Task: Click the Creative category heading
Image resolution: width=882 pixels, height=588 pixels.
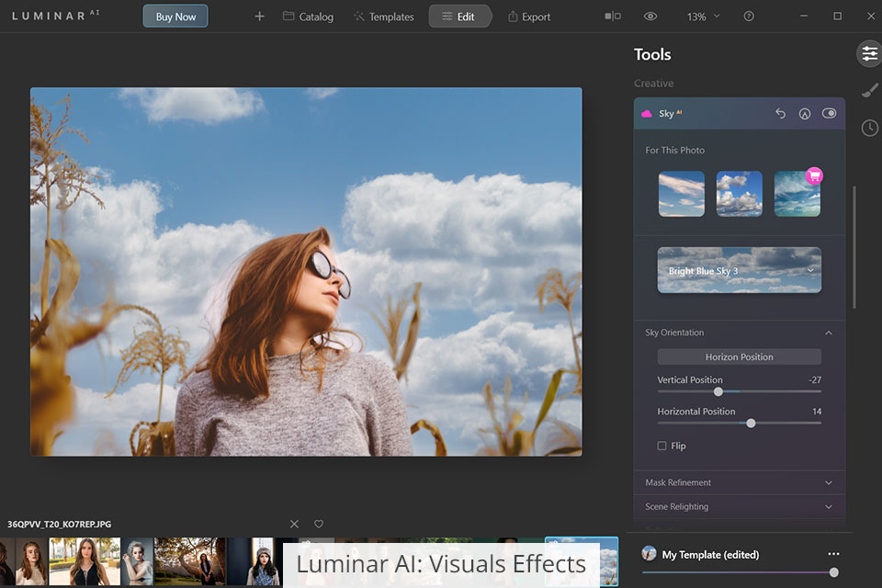Action: 653,84
